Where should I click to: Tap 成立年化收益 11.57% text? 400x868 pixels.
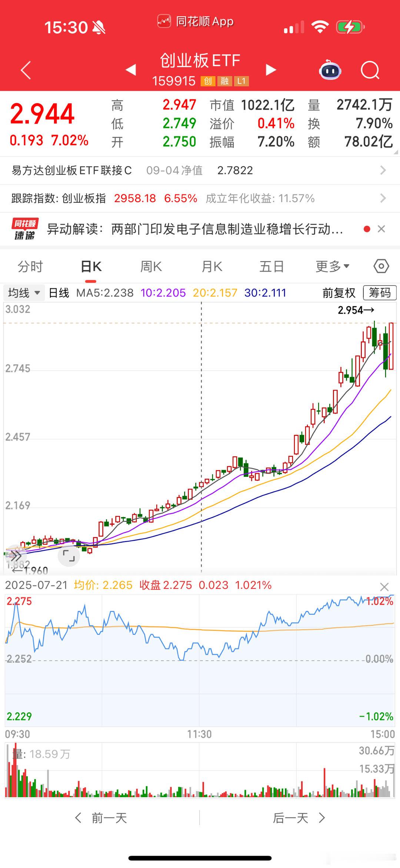point(260,198)
